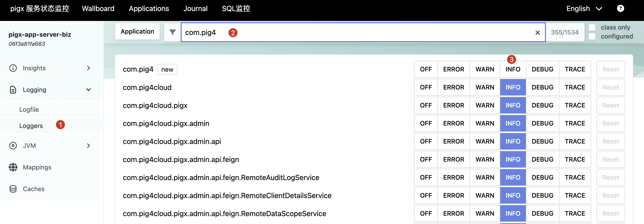Click the filter funnel icon

(x=172, y=32)
